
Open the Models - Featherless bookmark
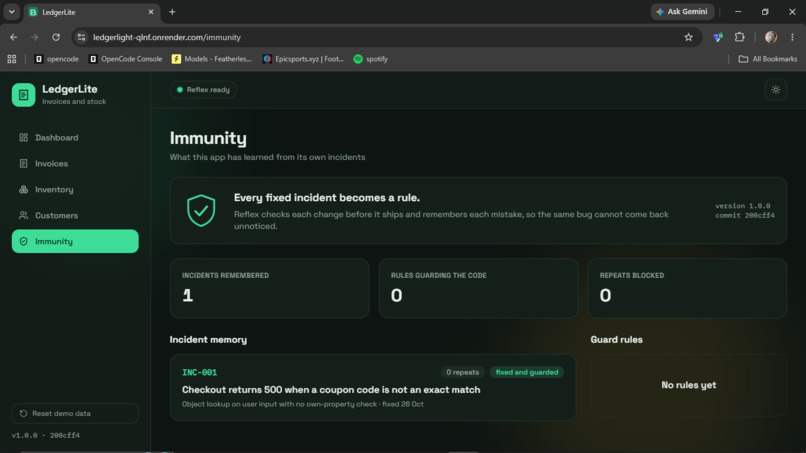pyautogui.click(x=212, y=59)
